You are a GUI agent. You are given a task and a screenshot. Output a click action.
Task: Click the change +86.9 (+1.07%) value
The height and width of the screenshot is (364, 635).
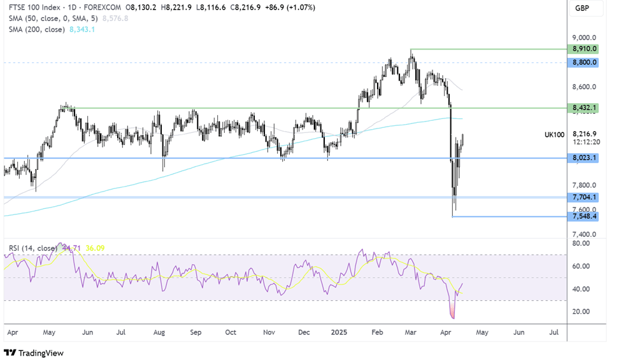click(x=290, y=7)
